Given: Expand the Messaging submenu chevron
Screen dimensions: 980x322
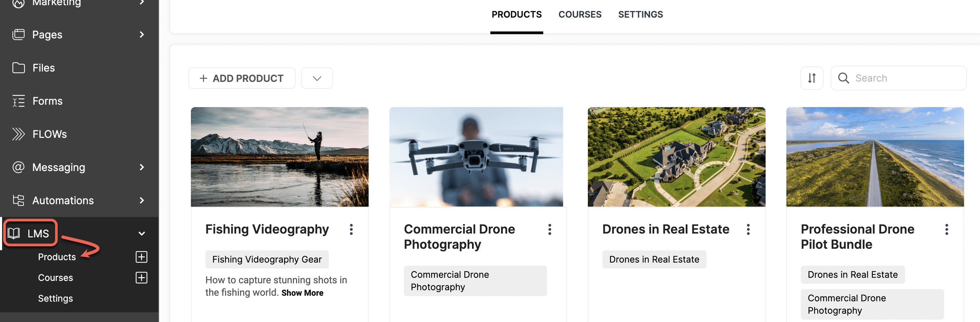Looking at the screenshot, I should (142, 167).
